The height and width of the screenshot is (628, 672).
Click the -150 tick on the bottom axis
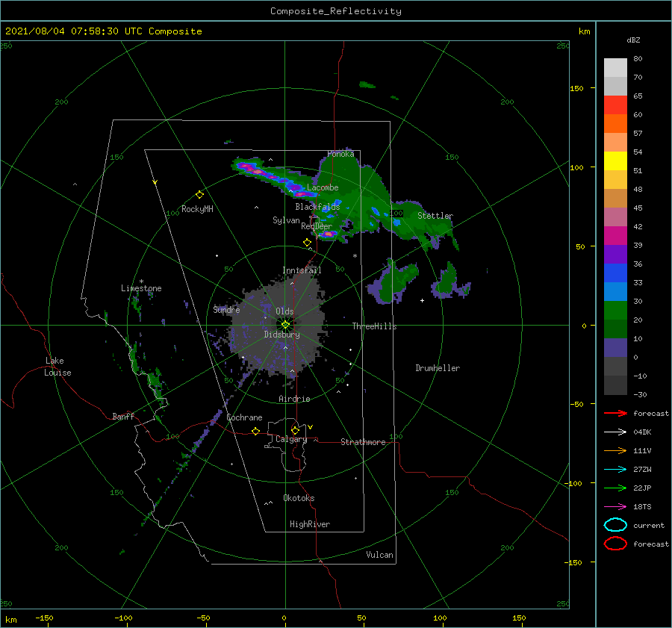pos(44,618)
